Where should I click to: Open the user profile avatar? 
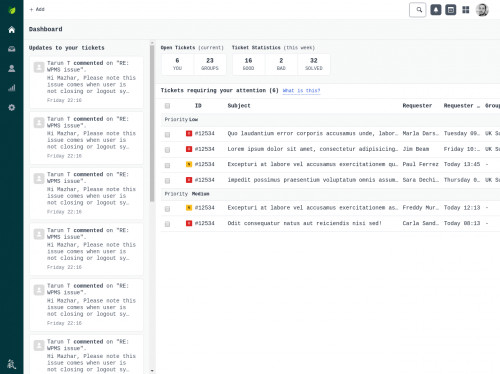pyautogui.click(x=482, y=10)
